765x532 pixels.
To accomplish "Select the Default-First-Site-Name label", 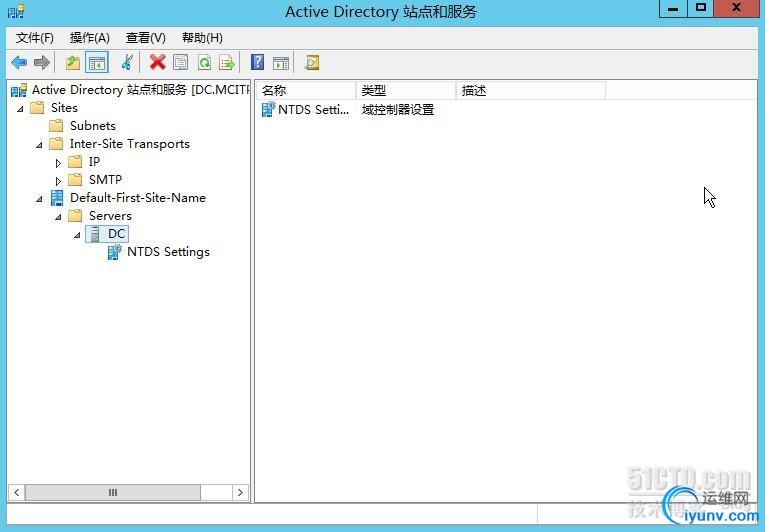I will point(138,198).
